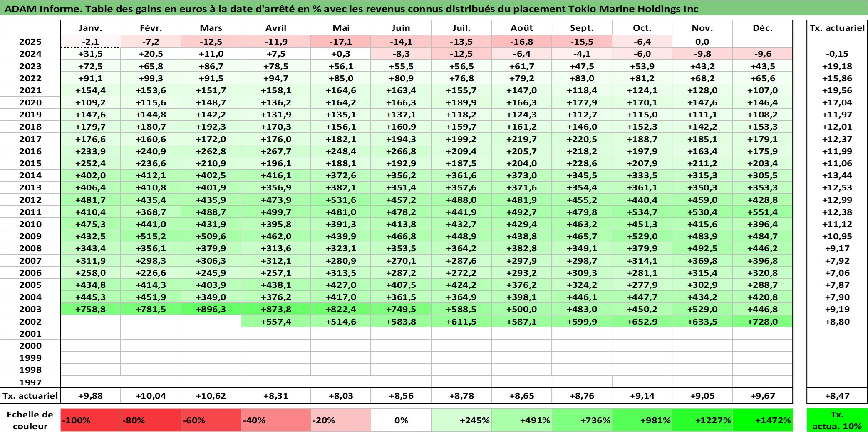Click the Déc. column header
This screenshot has height=432, width=868.
pos(762,28)
